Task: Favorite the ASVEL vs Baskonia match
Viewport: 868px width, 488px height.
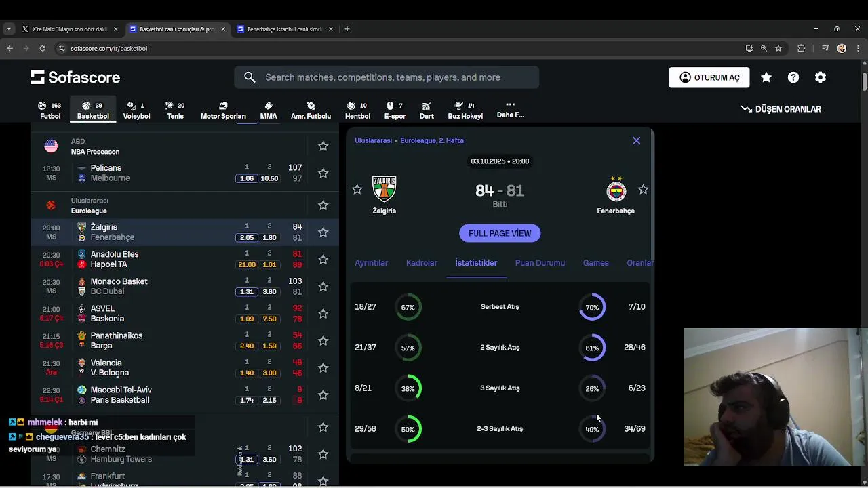Action: pos(323,314)
